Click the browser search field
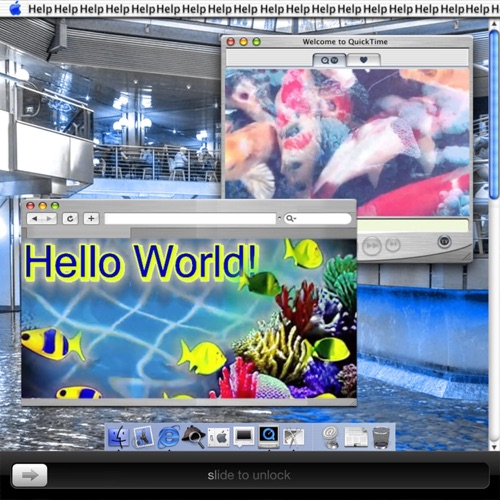The height and width of the screenshot is (500, 500). 318,219
